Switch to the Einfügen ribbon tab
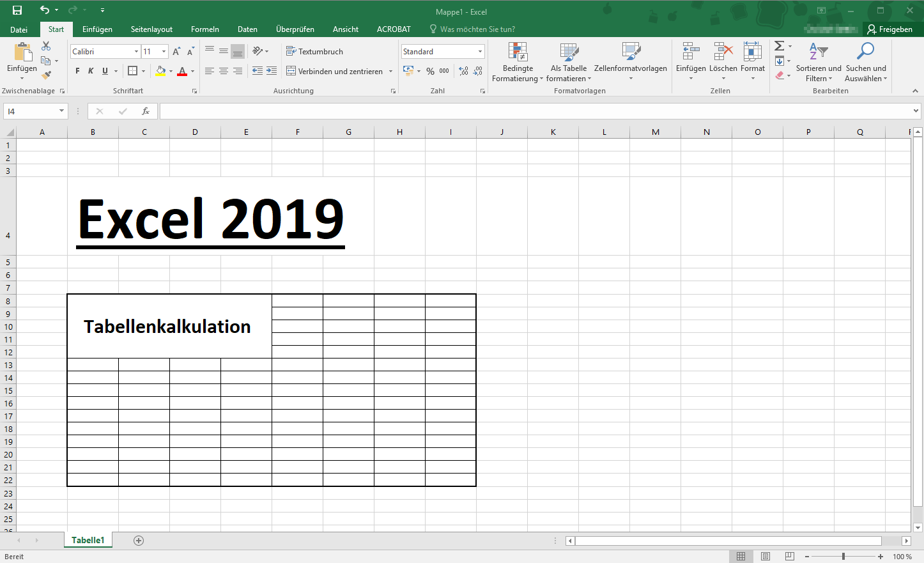Viewport: 924px width, 563px height. click(97, 29)
